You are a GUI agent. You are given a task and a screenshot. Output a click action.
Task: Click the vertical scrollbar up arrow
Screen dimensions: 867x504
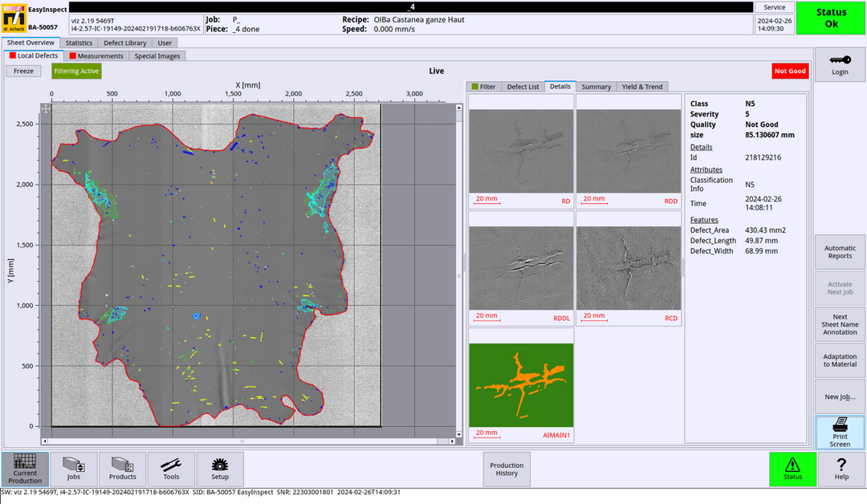click(459, 108)
